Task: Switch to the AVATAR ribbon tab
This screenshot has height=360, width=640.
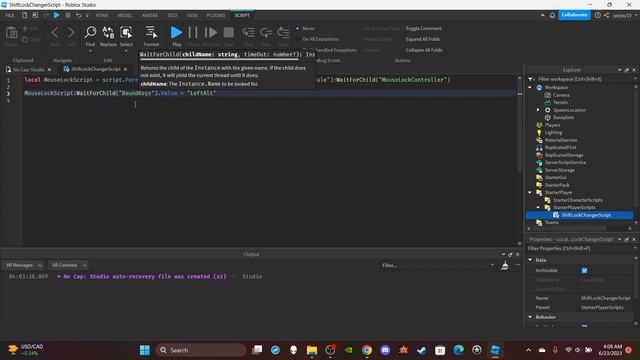Action: (150, 15)
